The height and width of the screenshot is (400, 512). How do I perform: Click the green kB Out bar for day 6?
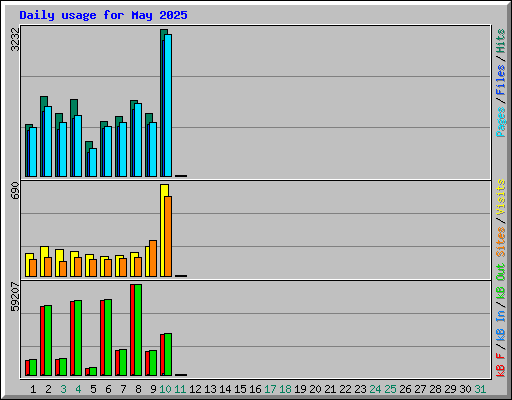click(108, 337)
